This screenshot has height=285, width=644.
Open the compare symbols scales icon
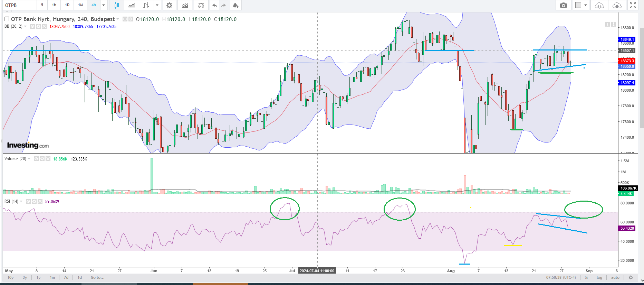coord(201,5)
